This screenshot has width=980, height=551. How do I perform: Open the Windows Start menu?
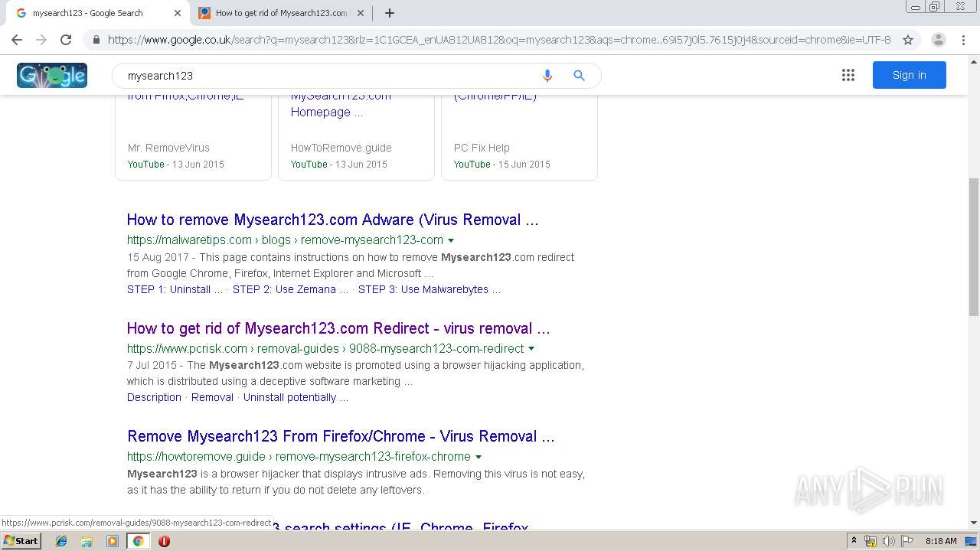(21, 541)
